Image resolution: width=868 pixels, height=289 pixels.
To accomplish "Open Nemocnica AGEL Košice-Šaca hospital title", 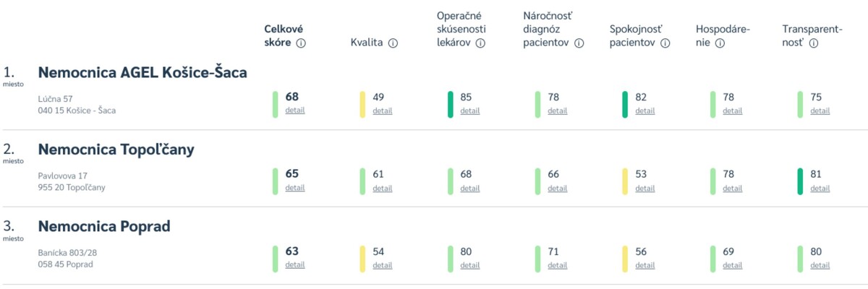I will tap(142, 72).
